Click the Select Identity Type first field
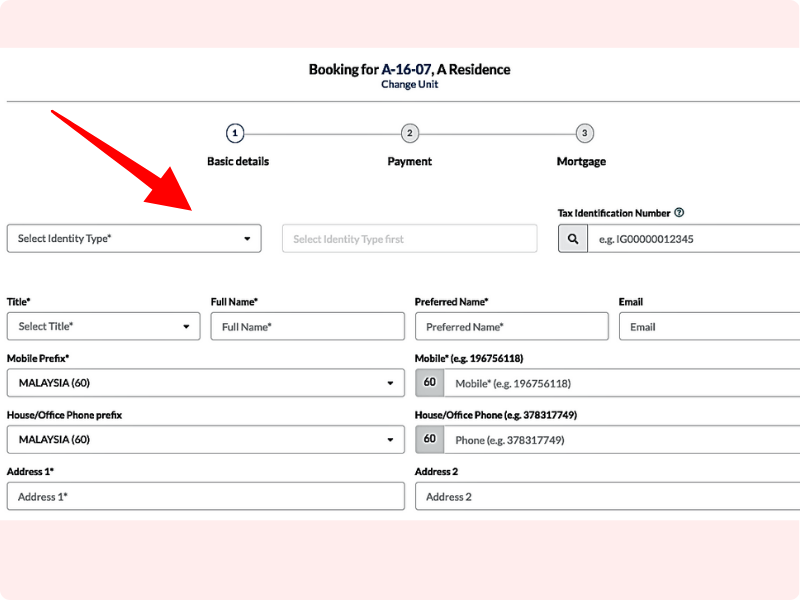Viewport: 800px width, 600px height. coord(409,238)
